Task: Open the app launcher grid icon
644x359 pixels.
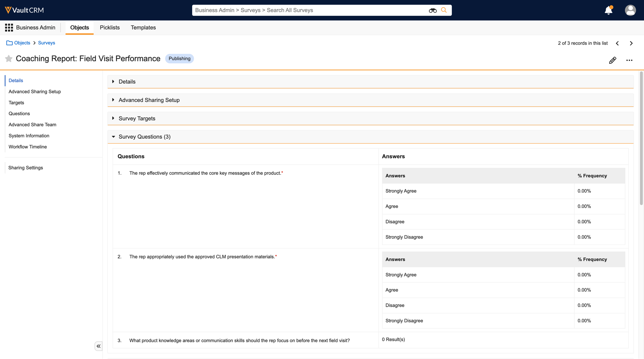Action: click(x=9, y=28)
